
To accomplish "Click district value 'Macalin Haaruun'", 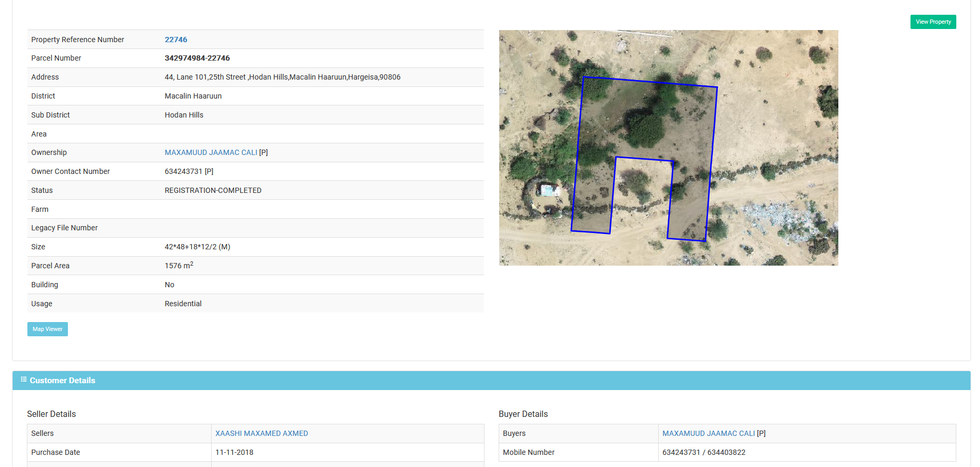I will point(193,96).
